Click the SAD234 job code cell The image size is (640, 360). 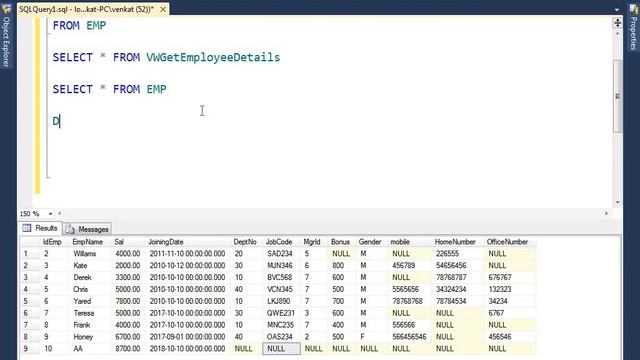282,254
